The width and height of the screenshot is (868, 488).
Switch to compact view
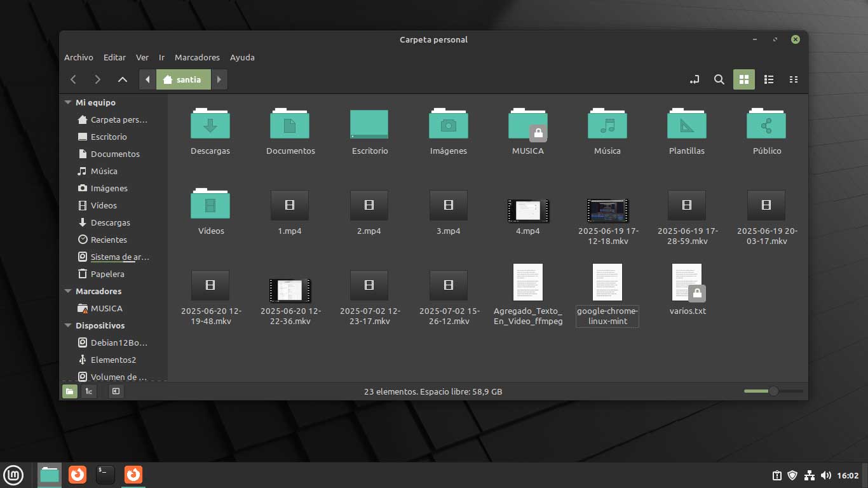(794, 79)
